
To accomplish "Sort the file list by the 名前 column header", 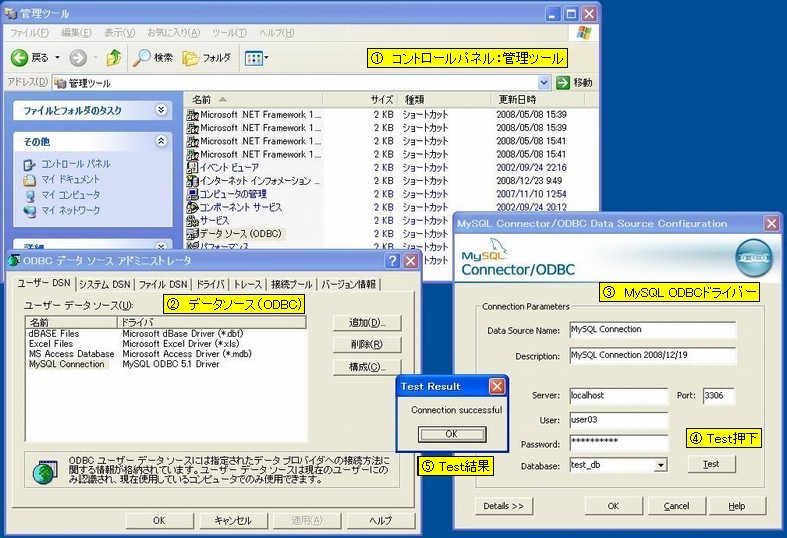I will [x=253, y=99].
